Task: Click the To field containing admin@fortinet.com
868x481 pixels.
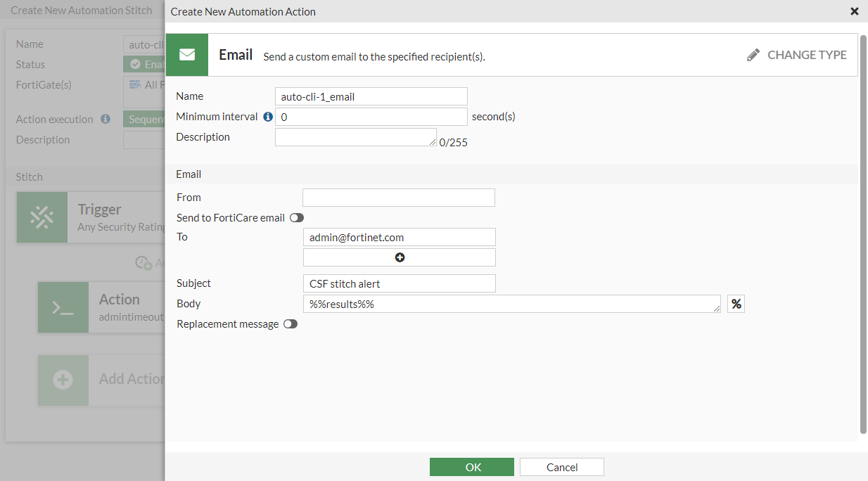Action: tap(399, 237)
